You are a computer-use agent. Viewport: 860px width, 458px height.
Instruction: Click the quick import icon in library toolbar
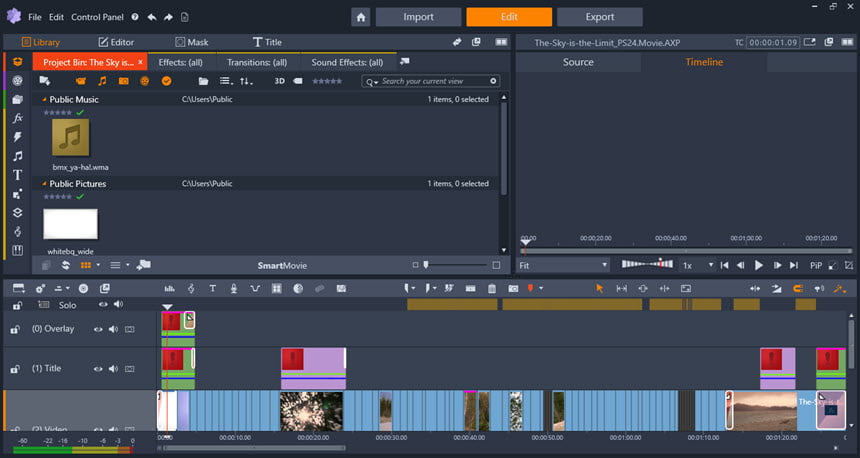tap(45, 81)
